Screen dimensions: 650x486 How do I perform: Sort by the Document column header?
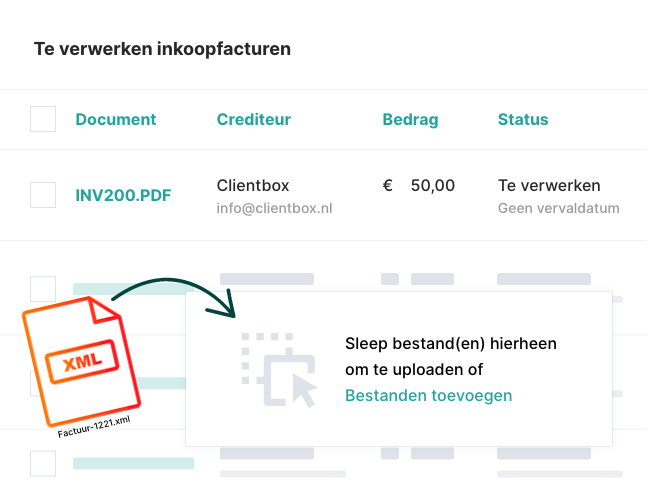(x=116, y=120)
